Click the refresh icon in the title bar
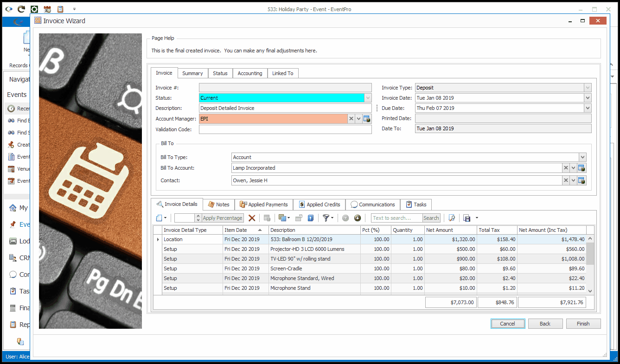 coord(21,9)
